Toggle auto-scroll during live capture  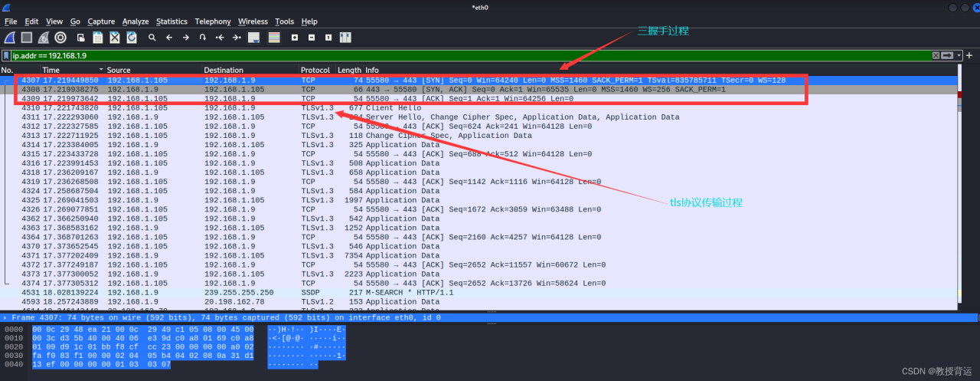click(254, 37)
